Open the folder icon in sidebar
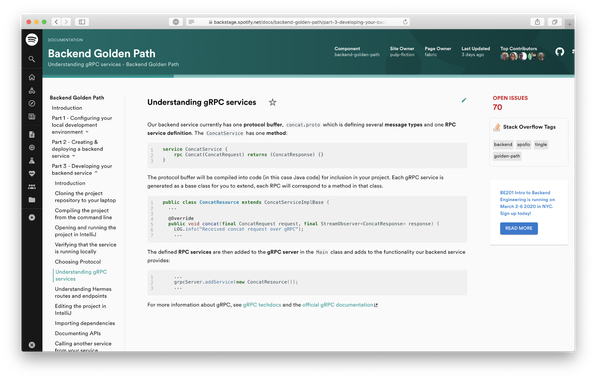Image resolution: width=596 pixels, height=380 pixels. [x=32, y=200]
